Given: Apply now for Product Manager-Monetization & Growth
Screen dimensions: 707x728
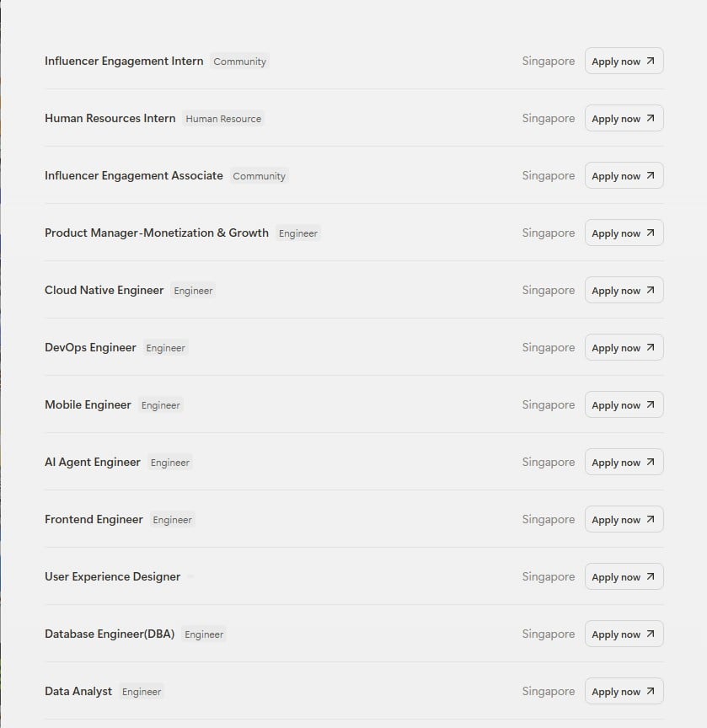Looking at the screenshot, I should pos(624,233).
